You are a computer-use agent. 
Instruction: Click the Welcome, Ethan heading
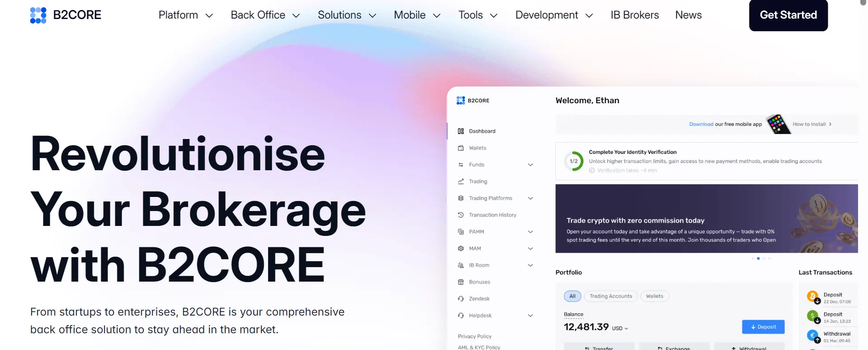587,101
